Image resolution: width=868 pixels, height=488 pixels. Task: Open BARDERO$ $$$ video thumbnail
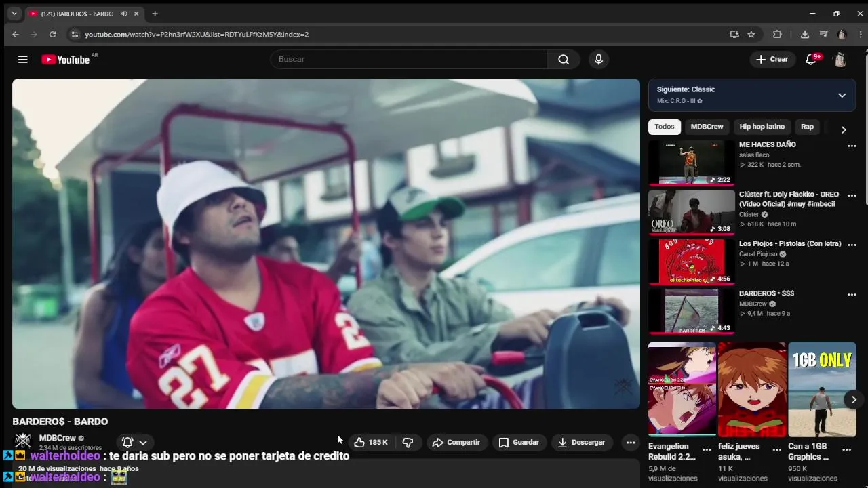[691, 311]
